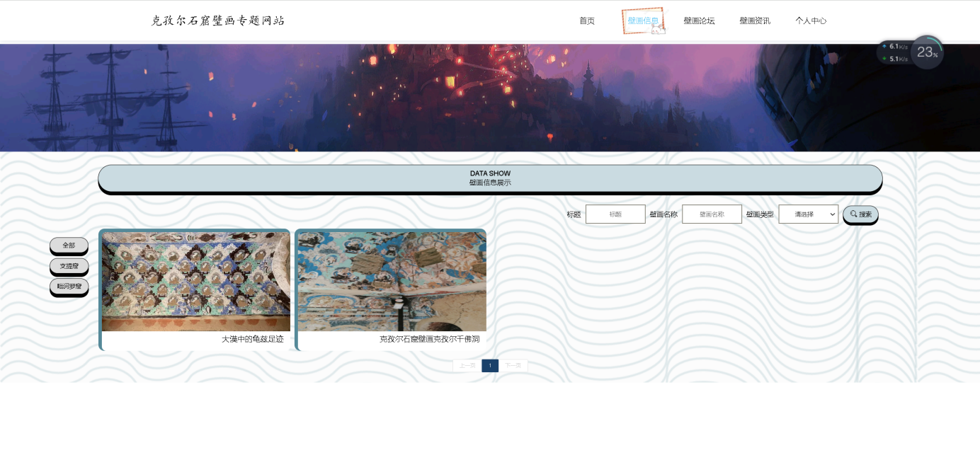Click the 克孜尔石窟壁画克孜尔千佛洞 caption text
The image size is (980, 455).
click(429, 339)
